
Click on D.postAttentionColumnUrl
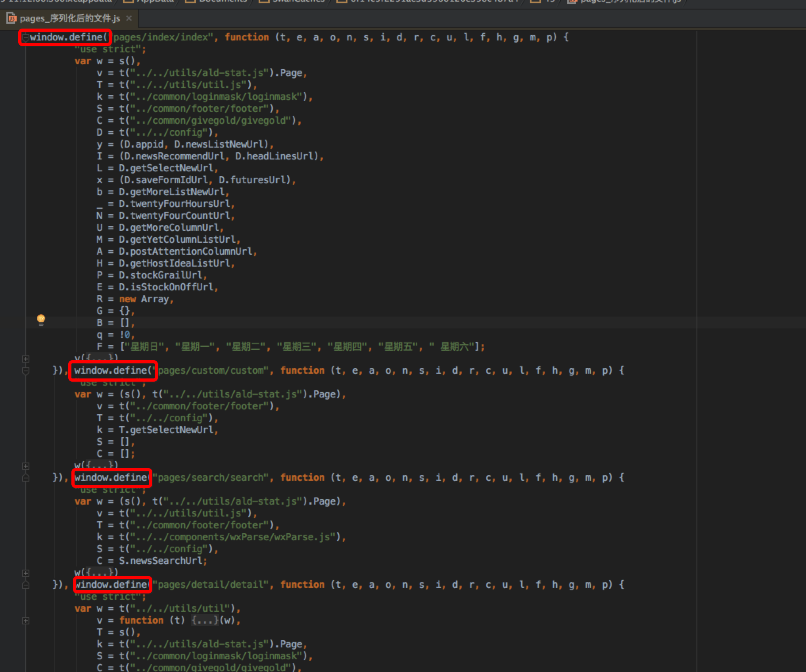pos(186,252)
